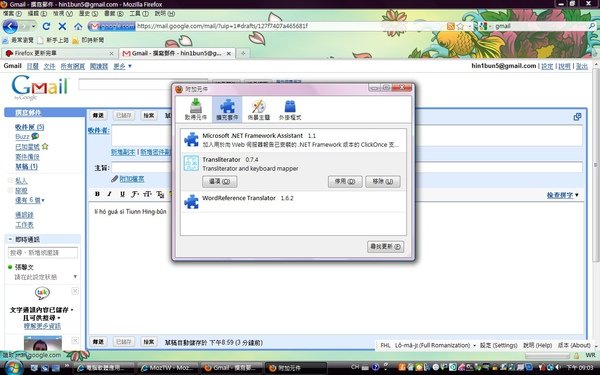Open Lô-má-jī Full Romanization dropdown
This screenshot has width=600, height=375.
(x=435, y=345)
